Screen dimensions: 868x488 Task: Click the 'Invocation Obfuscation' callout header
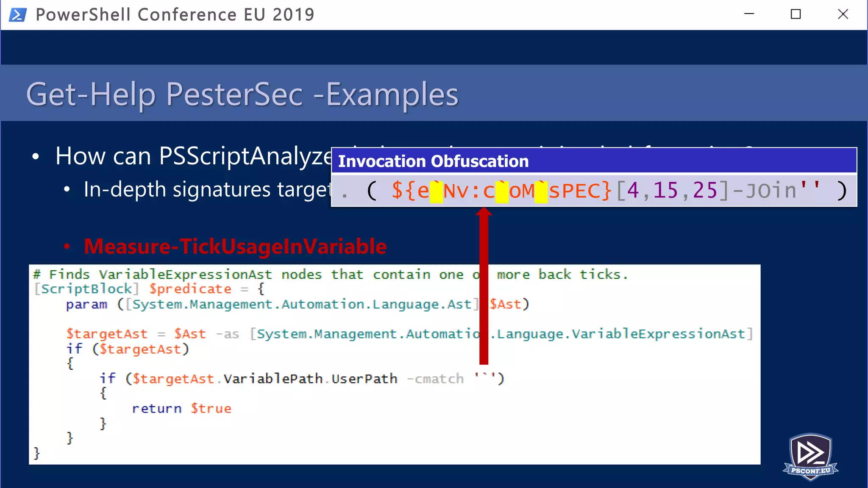594,161
